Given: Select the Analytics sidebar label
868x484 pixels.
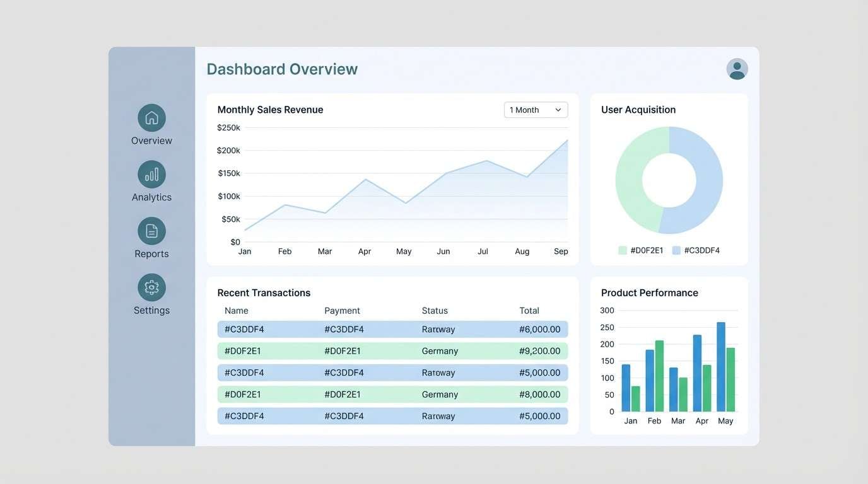Looking at the screenshot, I should [x=151, y=197].
